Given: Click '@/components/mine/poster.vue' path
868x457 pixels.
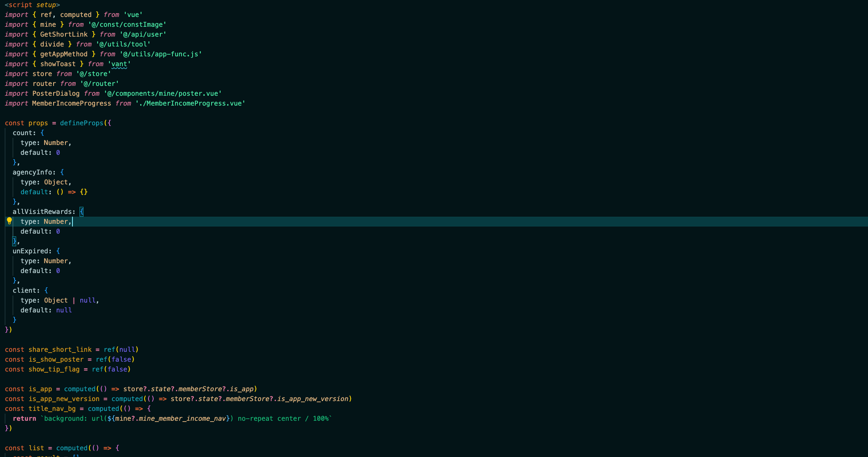Looking at the screenshot, I should pyautogui.click(x=163, y=93).
